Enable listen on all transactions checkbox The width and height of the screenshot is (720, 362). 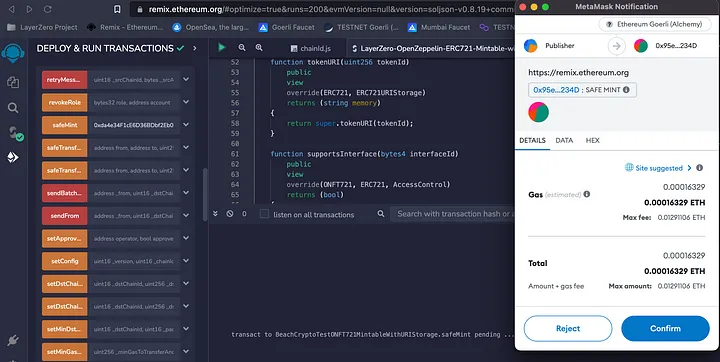[264, 214]
